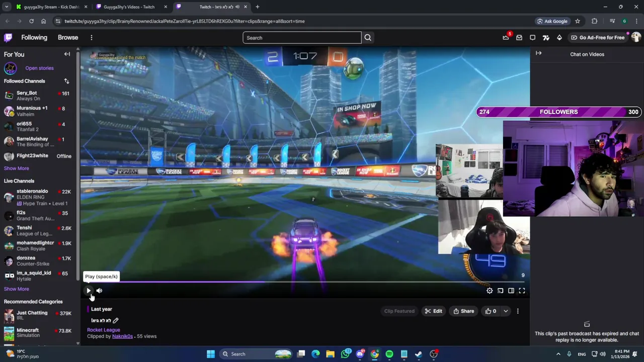Open the whispers chat bubble icon
Screen dimensions: 644x362
point(532,38)
